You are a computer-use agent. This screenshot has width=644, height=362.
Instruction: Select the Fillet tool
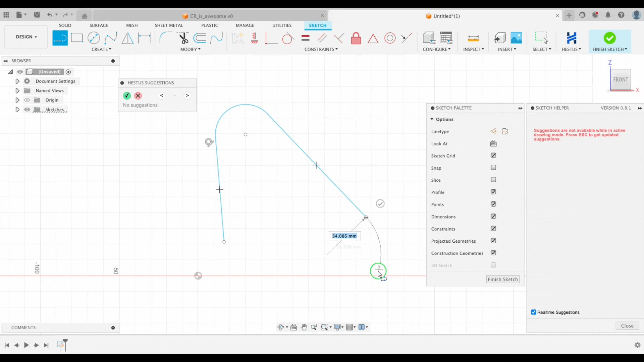165,38
